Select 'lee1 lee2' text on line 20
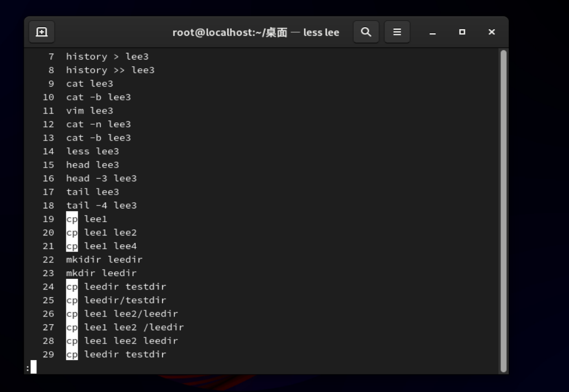Image resolution: width=569 pixels, height=392 pixels. [x=110, y=233]
